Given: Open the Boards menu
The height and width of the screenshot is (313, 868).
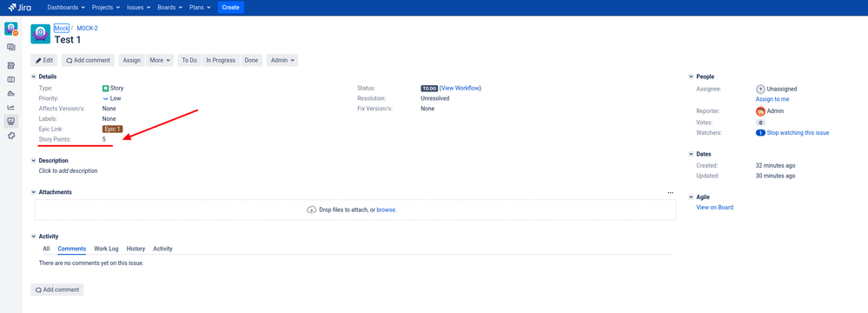Looking at the screenshot, I should click(x=170, y=8).
